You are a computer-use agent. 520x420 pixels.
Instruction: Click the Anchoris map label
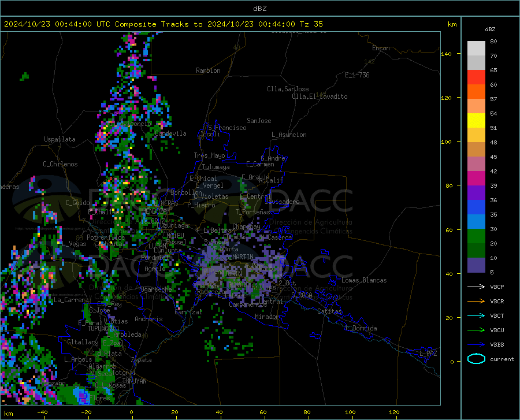148,319
